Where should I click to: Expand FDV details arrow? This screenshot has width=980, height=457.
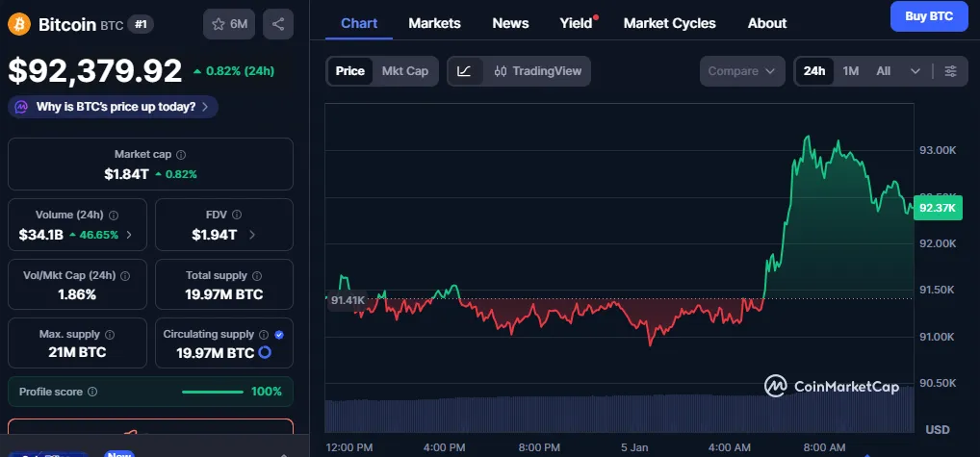(252, 235)
